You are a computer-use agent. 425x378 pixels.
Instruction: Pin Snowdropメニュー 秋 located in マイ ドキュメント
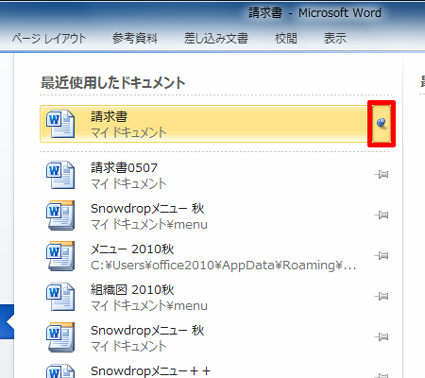(382, 337)
